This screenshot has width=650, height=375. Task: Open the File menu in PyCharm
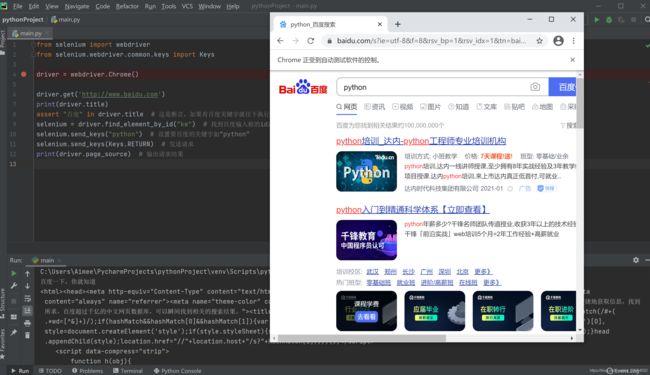pyautogui.click(x=18, y=6)
